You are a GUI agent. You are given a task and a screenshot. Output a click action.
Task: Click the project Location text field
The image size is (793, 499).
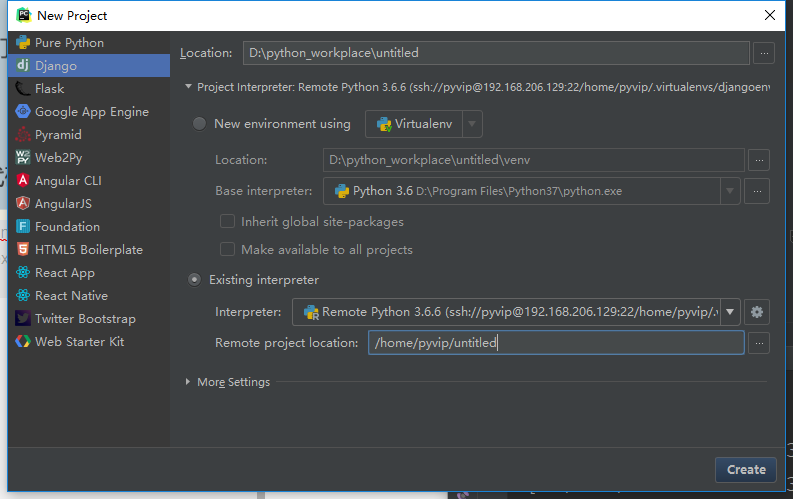click(496, 53)
